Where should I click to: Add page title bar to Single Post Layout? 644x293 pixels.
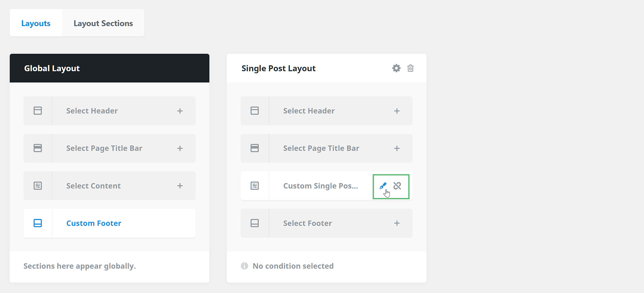396,148
